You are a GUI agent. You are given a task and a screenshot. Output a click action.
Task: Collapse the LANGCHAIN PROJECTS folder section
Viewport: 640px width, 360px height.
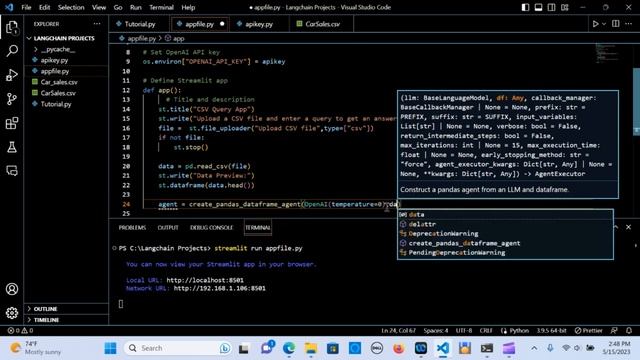64,38
